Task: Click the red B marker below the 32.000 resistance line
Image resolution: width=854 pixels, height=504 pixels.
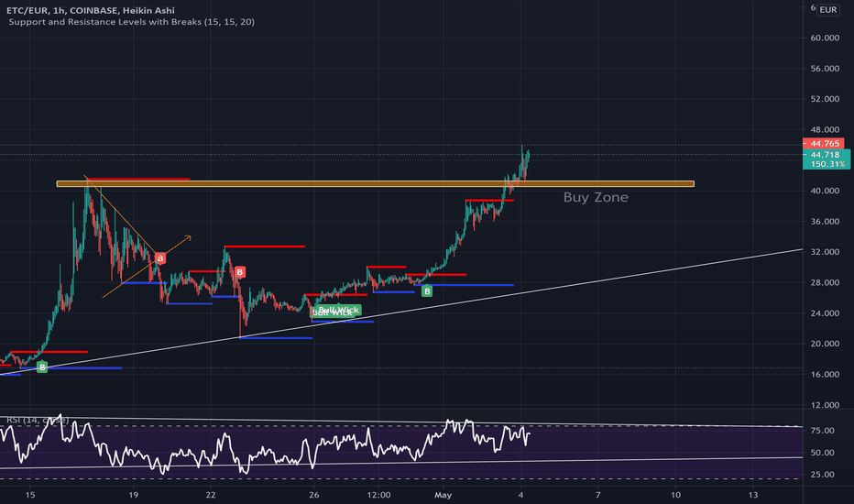Action: pos(240,272)
